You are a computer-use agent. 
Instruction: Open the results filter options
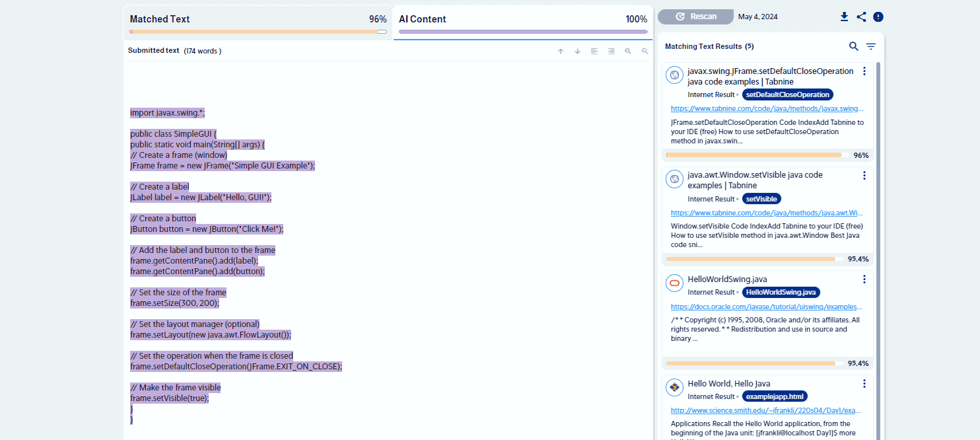[871, 46]
